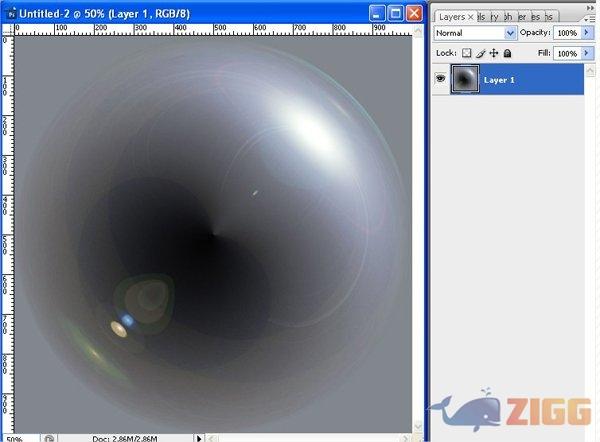Switch to the tab right of Layers
The width and height of the screenshot is (600, 442).
[482, 17]
